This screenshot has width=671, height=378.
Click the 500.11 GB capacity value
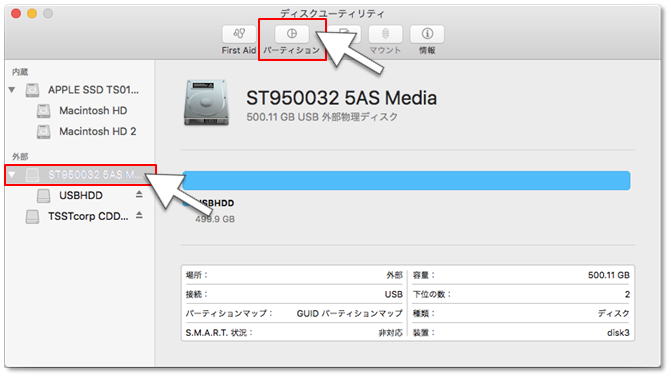click(609, 275)
